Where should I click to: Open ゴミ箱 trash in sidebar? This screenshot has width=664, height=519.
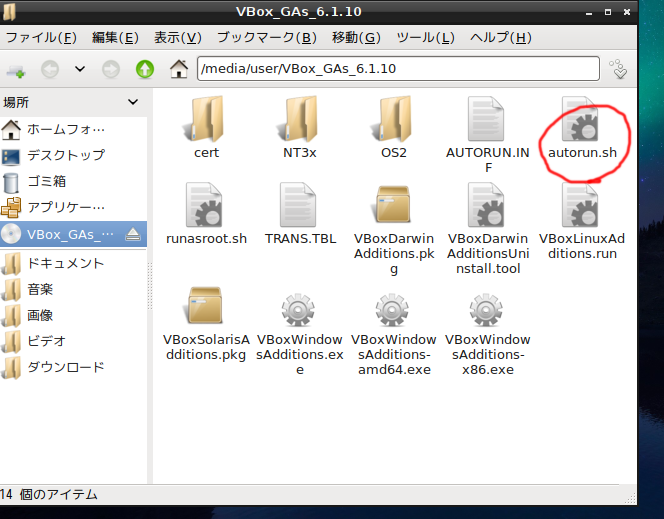73,182
